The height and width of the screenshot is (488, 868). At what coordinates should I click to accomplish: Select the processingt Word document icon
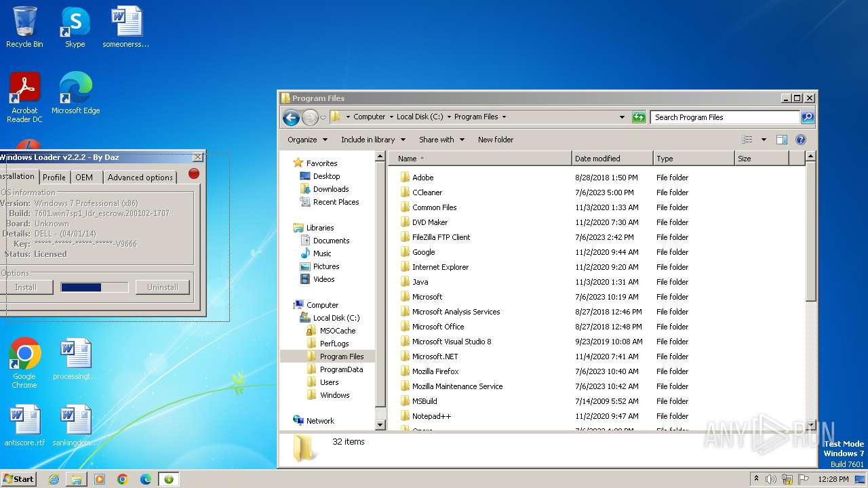(75, 359)
